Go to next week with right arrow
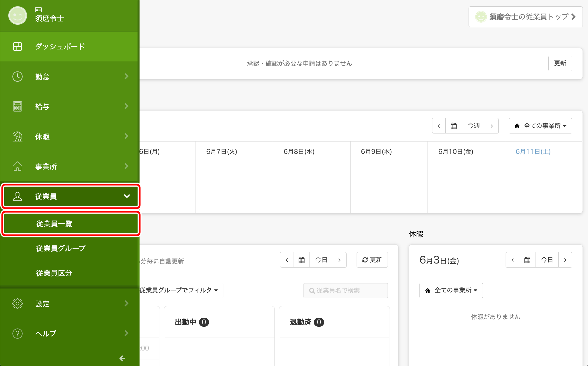588x366 pixels. 492,126
